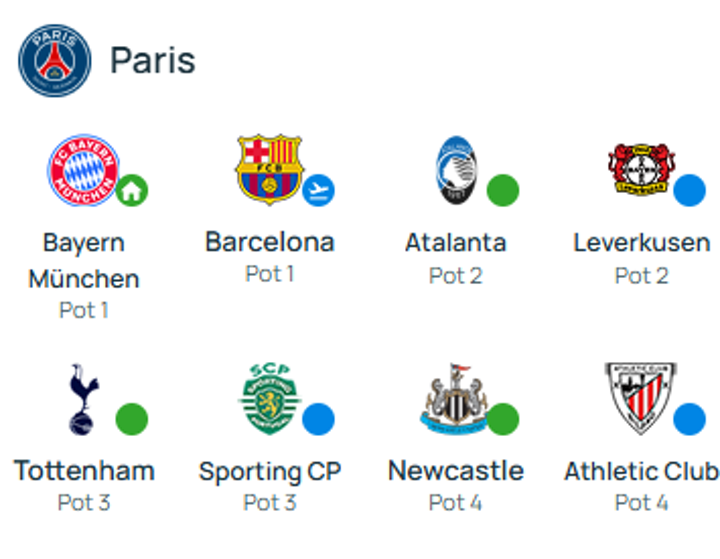Screen dimensions: 720x559
Task: Click the green dot next to Tottenham
Action: click(132, 419)
